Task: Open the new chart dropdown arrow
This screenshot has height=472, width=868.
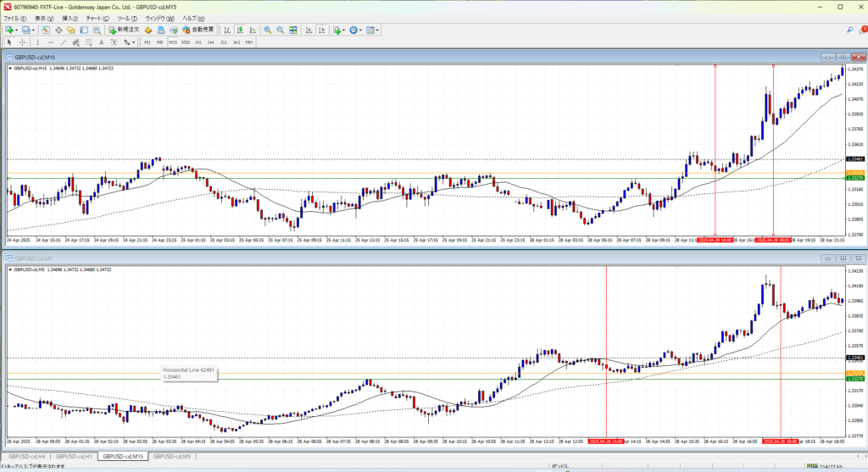Action: [16, 31]
